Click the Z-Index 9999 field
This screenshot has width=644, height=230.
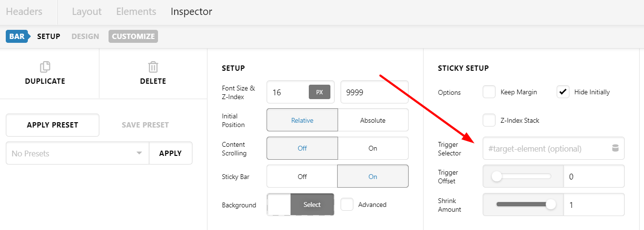pyautogui.click(x=375, y=92)
